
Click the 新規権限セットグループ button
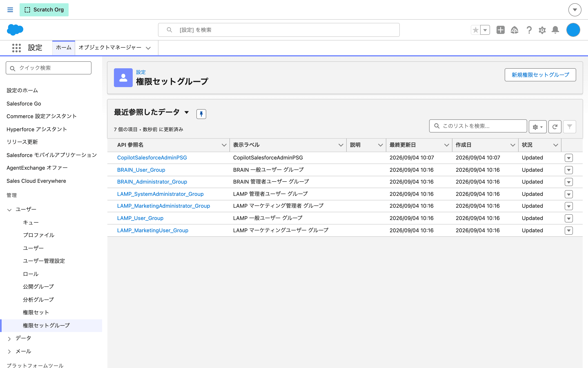tap(540, 75)
